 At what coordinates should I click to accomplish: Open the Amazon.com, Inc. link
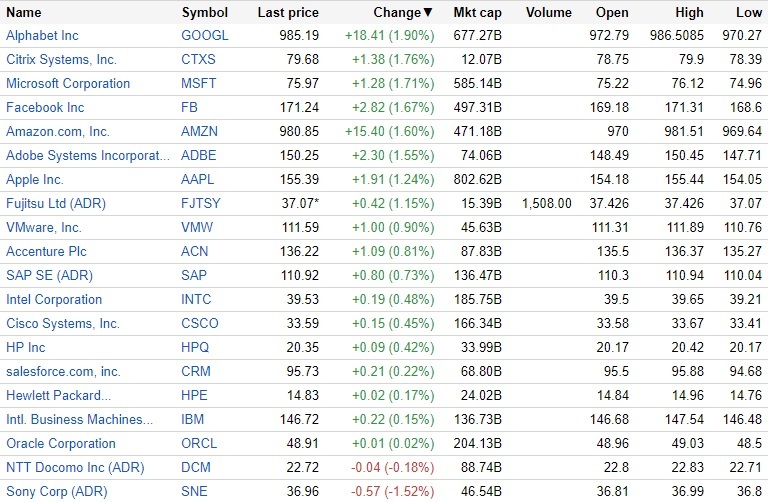(58, 132)
